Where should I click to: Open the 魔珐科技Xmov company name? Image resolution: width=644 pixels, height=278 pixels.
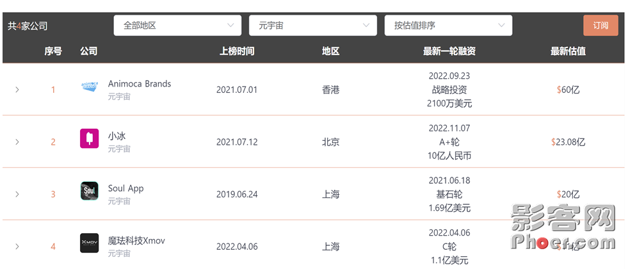click(x=136, y=241)
